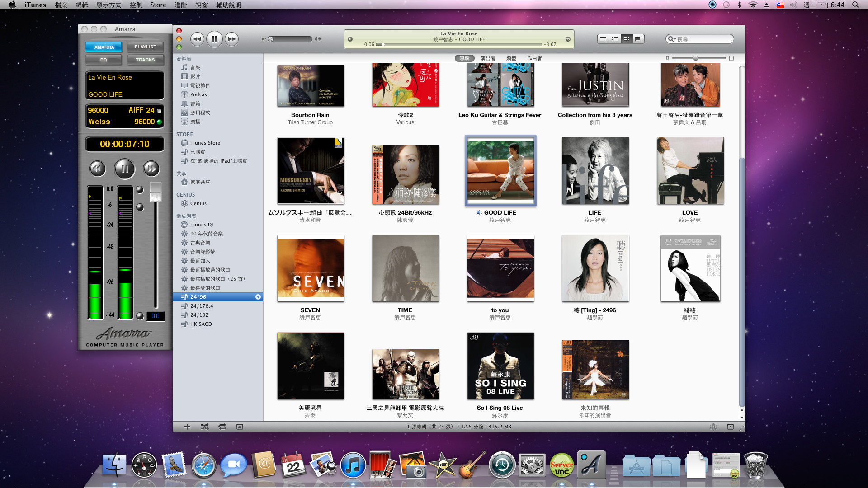Screen dimensions: 868x488
Task: Open the Trash in the Dock
Action: (x=755, y=465)
